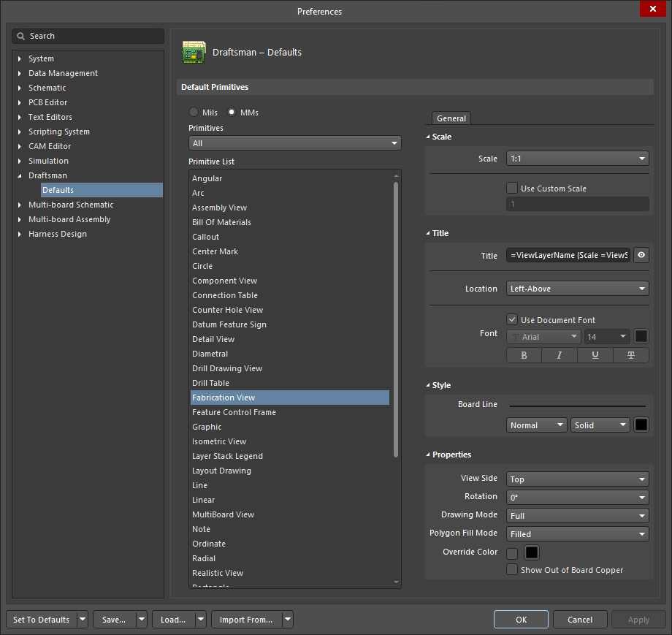The height and width of the screenshot is (635, 672).
Task: Select Layer Stack Legend primitive
Action: point(290,456)
